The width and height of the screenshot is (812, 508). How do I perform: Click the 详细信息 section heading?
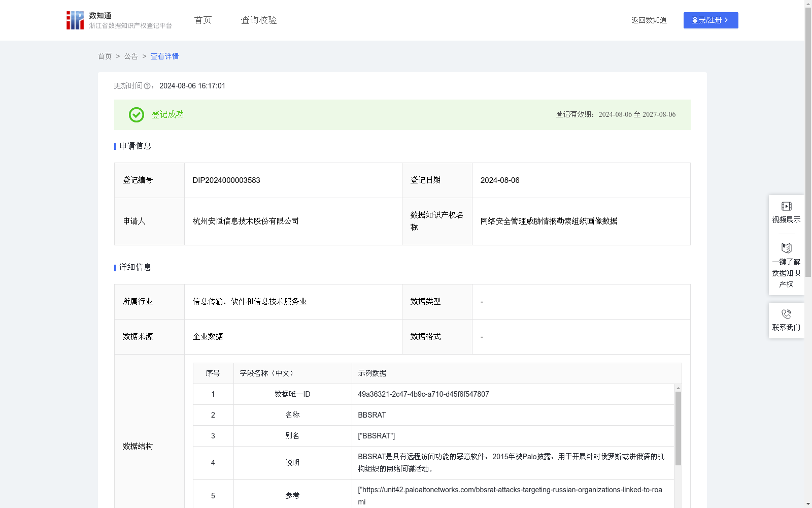click(136, 268)
